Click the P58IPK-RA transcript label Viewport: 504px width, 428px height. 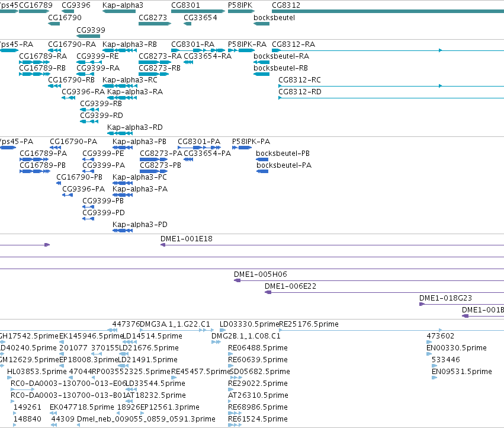click(247, 44)
